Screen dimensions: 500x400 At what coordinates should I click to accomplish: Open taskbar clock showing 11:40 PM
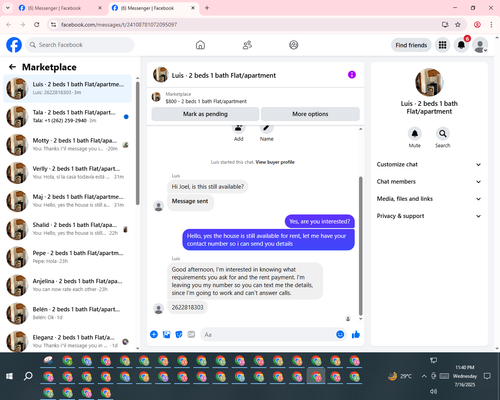pyautogui.click(x=465, y=376)
